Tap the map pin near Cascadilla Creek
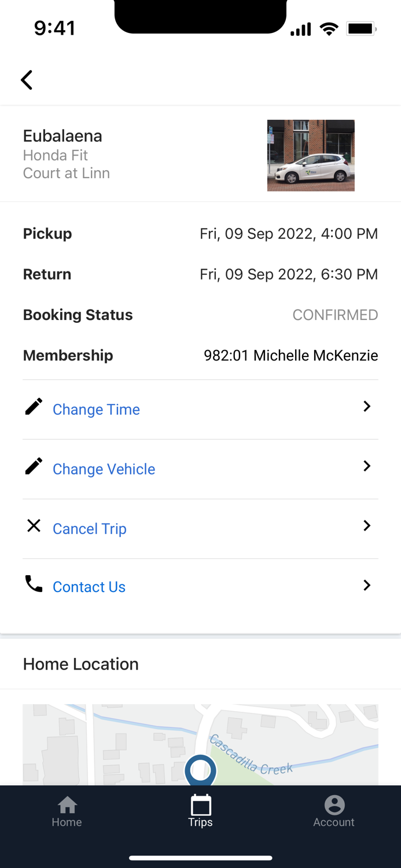Viewport: 401px width, 868px height. click(x=200, y=771)
